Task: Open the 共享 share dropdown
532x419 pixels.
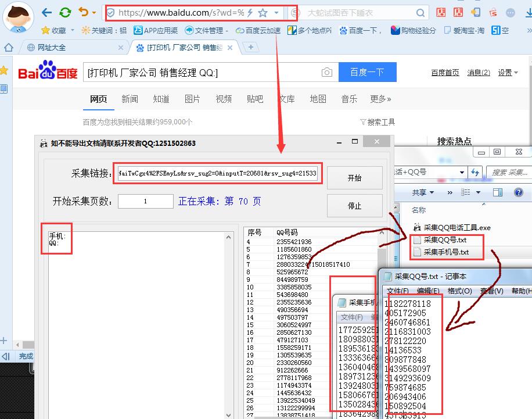Action: pyautogui.click(x=423, y=192)
